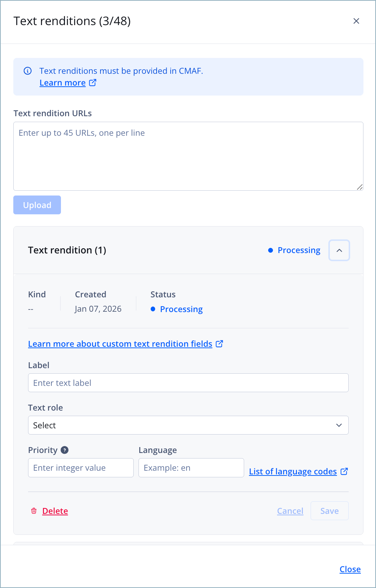The image size is (376, 588).
Task: Click the Close link at dialog bottom
Action: point(350,569)
